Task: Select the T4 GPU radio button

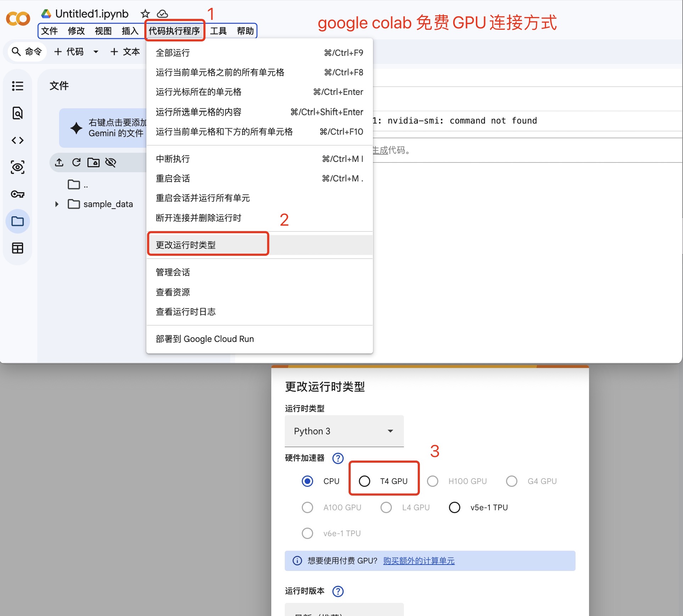Action: [365, 481]
